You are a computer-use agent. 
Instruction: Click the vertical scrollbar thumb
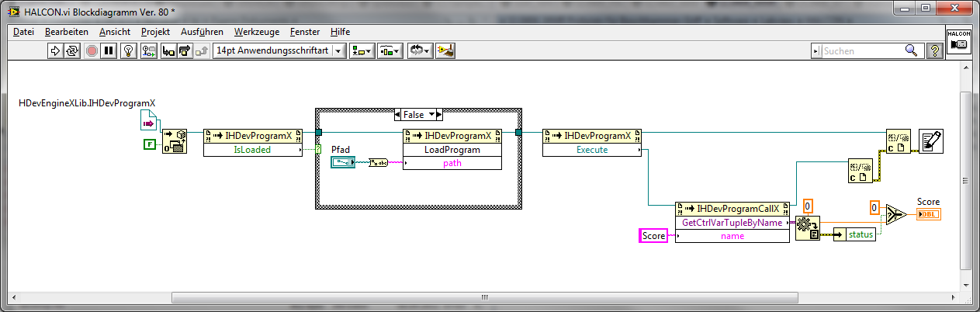[x=965, y=180]
